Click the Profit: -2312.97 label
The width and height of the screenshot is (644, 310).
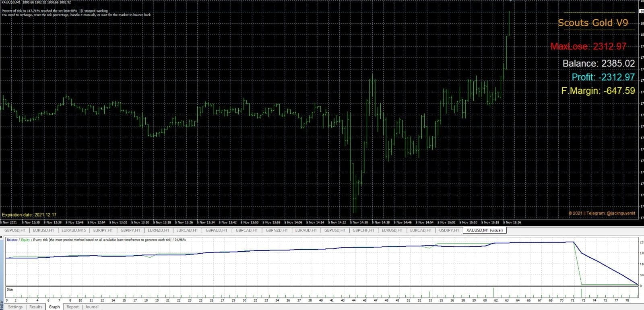603,77
